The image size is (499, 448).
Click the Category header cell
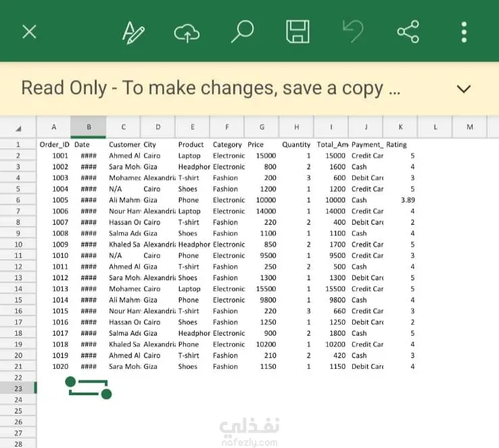point(227,145)
